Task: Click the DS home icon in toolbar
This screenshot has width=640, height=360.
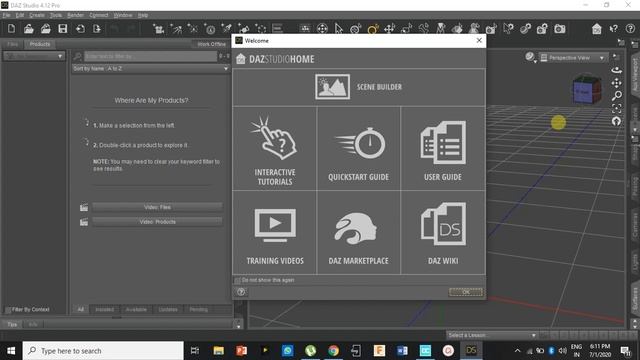Action: point(596,29)
